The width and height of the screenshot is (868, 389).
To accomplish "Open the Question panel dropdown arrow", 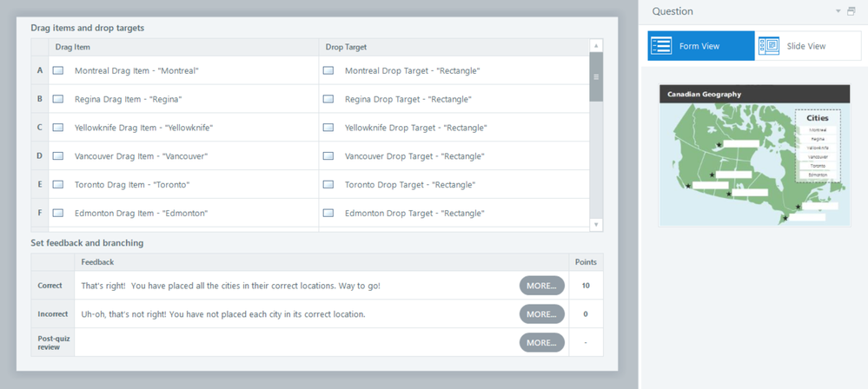I will pos(838,11).
